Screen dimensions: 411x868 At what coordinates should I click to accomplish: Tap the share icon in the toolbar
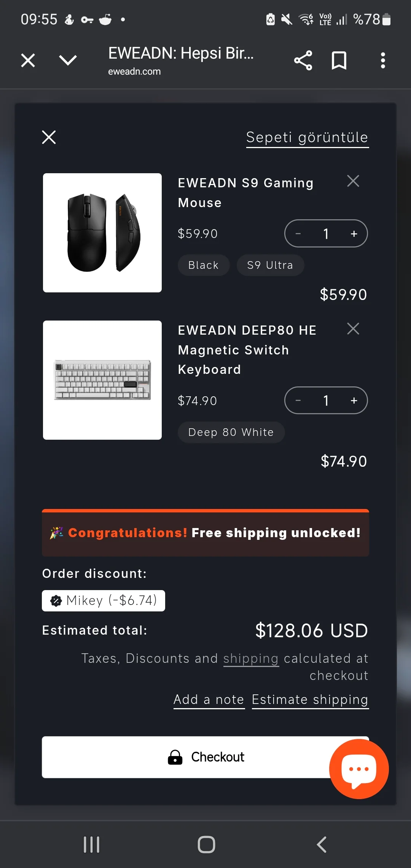[303, 61]
